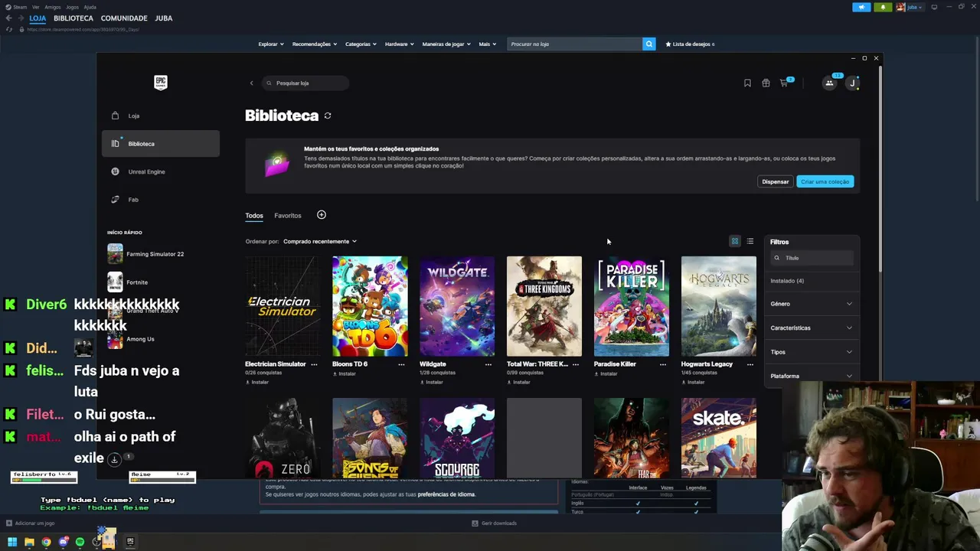Open Steam BIBLIOTECA top tab
This screenshot has height=551, width=980.
coord(73,18)
